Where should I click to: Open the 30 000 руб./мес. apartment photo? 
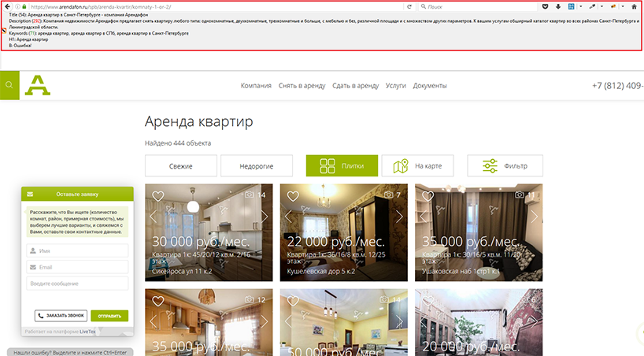pos(209,232)
